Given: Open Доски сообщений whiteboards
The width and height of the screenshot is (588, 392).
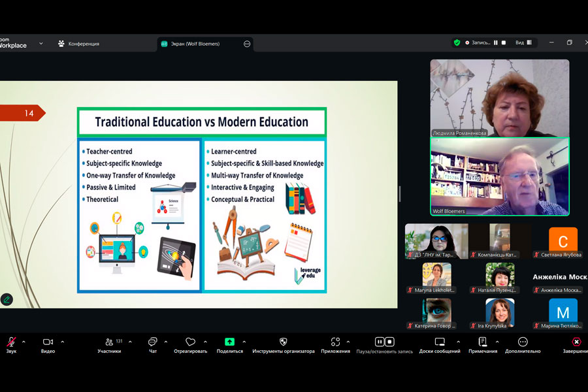Looking at the screenshot, I should coord(440,345).
